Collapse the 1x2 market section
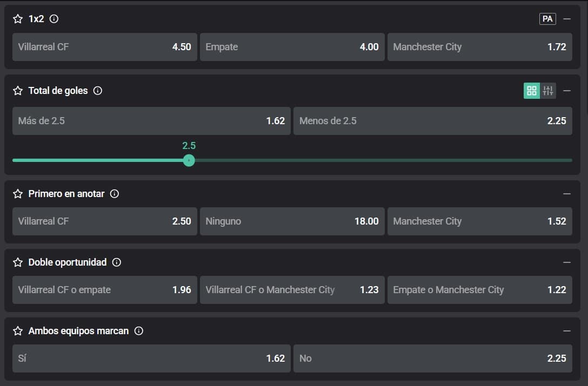Image resolution: width=588 pixels, height=386 pixels. coord(567,19)
